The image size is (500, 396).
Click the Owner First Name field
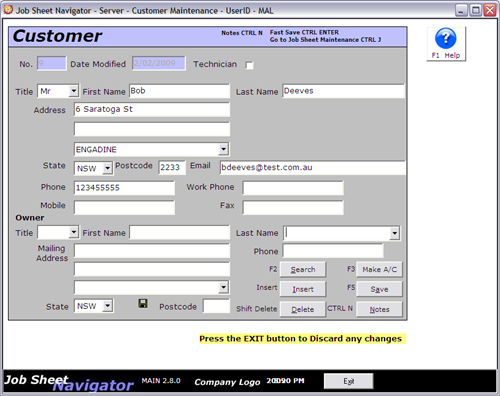179,232
